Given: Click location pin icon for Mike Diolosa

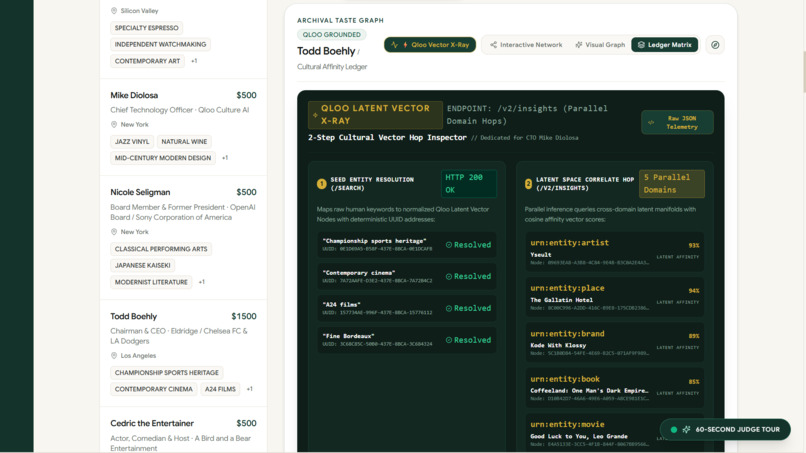Looking at the screenshot, I should point(114,124).
